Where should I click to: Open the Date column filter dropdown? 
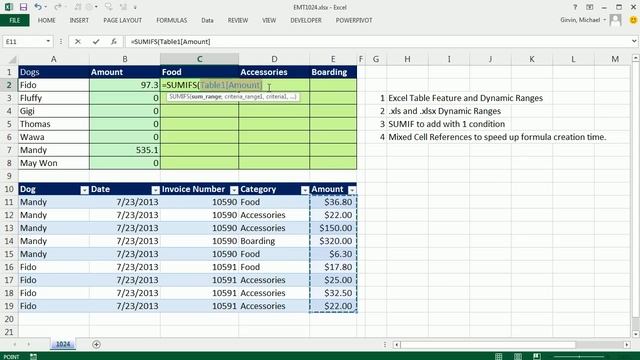pos(155,190)
